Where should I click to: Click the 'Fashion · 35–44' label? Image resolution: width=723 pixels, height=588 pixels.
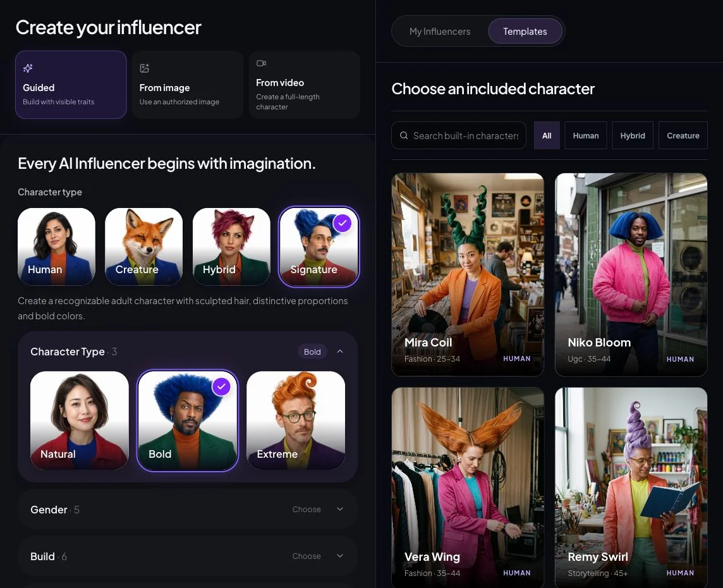point(432,573)
